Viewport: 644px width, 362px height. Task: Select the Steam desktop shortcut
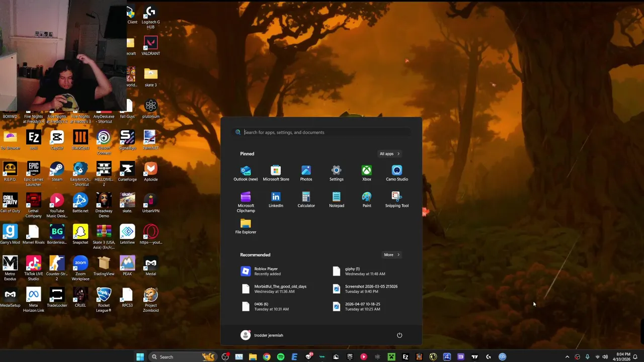[57, 171]
